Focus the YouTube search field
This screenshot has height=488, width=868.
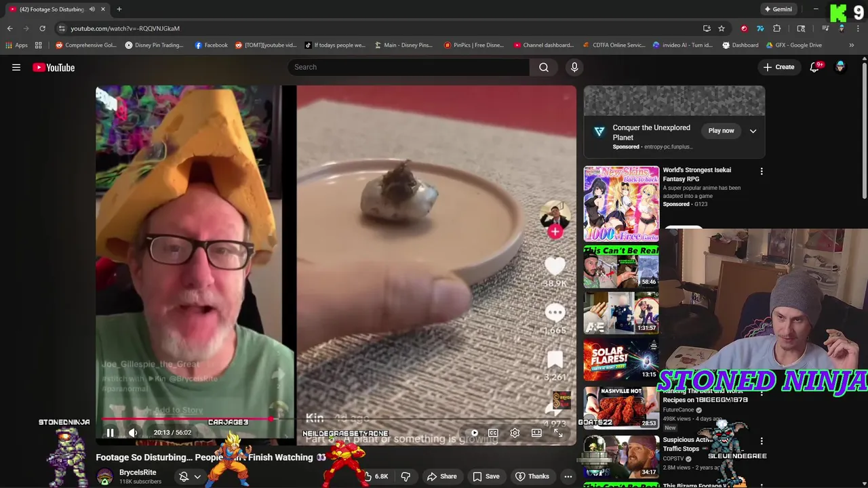(409, 67)
